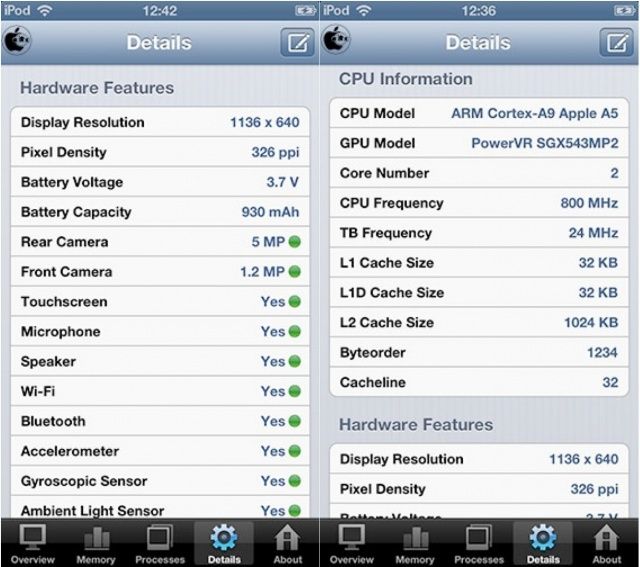Select GPU Model PowerVR SGX543MP2 row
This screenshot has height=567, width=640.
[479, 143]
